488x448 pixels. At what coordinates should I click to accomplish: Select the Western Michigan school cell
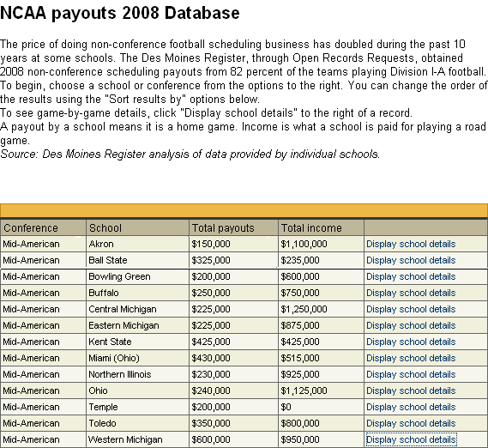(137, 439)
